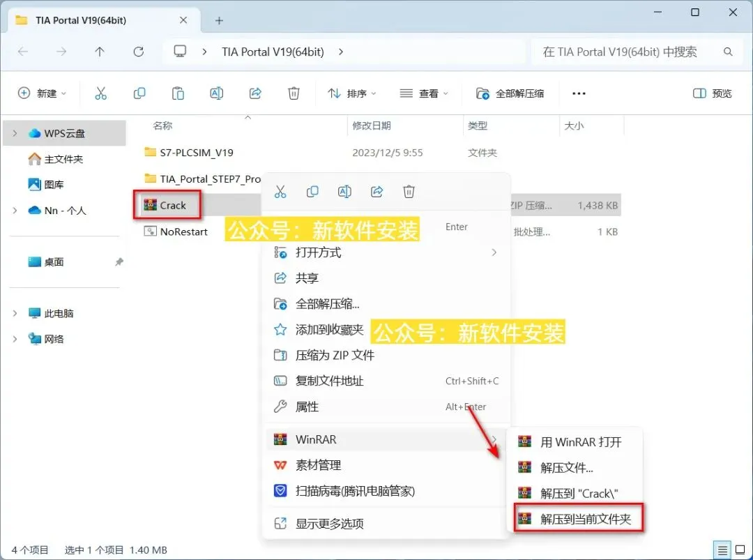Open 主文件夹 in the sidebar
Viewport: 753px width, 560px height.
coord(64,159)
